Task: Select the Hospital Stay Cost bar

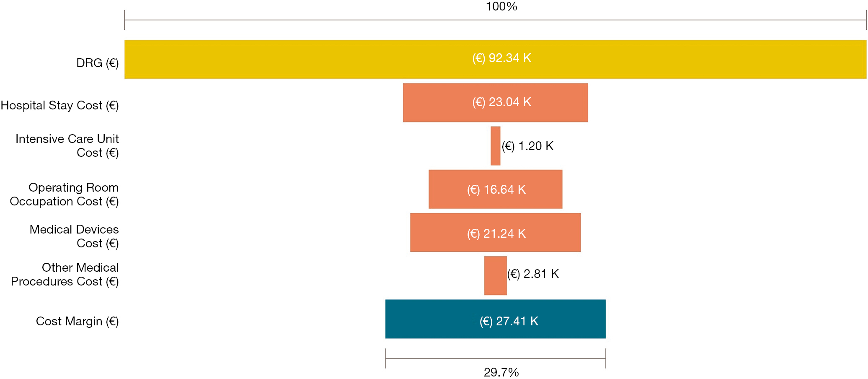Action: (495, 103)
